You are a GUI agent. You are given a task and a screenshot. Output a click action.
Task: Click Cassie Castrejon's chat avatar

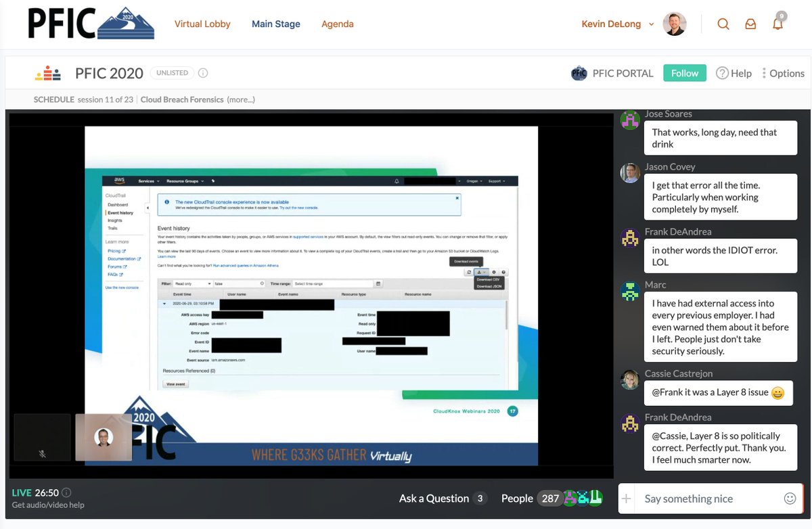click(630, 379)
